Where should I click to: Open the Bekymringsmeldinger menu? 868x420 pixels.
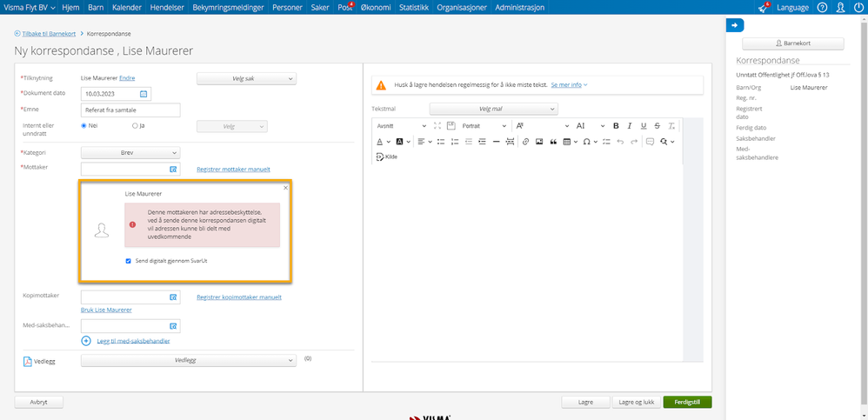pos(228,7)
